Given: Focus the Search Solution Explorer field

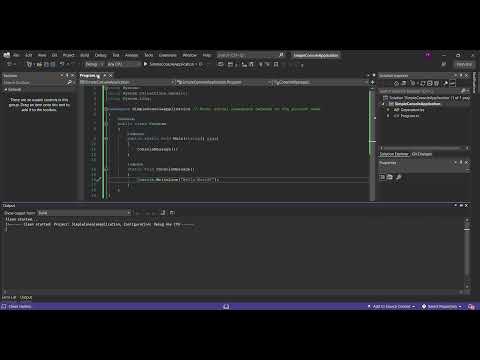Looking at the screenshot, I should tap(423, 91).
